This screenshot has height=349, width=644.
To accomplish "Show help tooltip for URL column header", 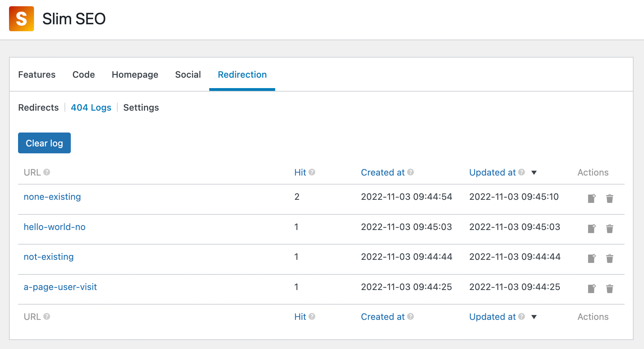I will pyautogui.click(x=47, y=172).
